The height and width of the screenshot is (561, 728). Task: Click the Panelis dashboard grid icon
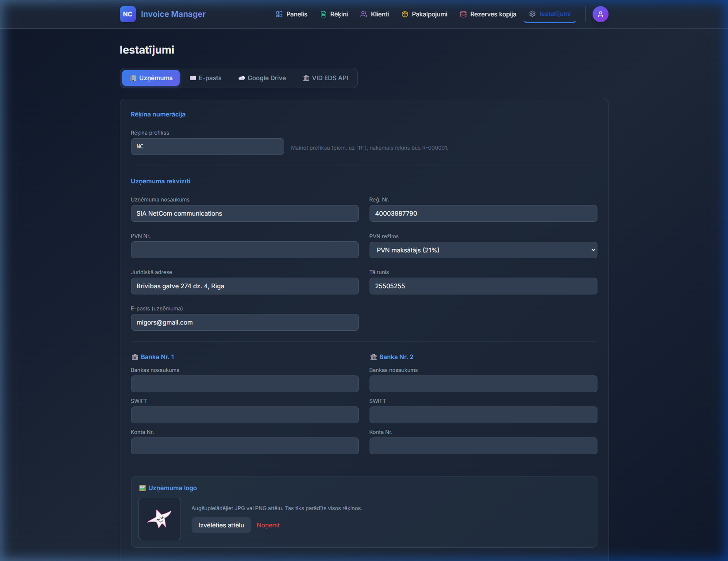(x=279, y=14)
